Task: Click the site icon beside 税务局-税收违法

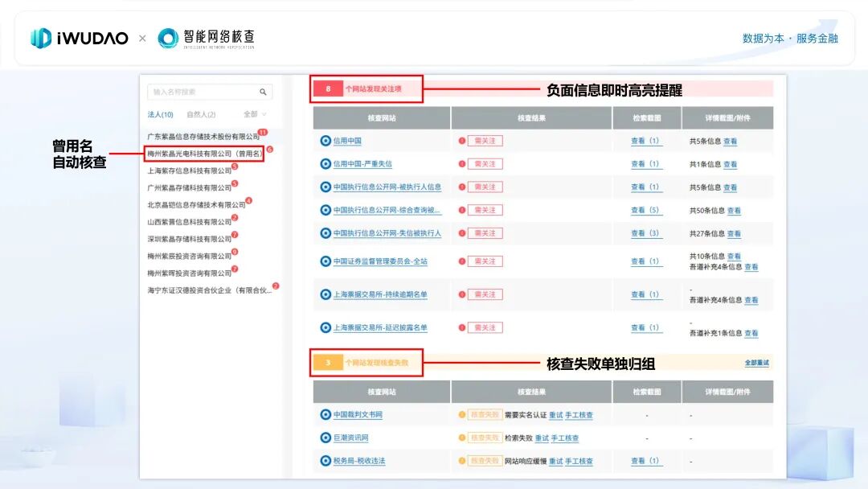Action: click(x=325, y=461)
